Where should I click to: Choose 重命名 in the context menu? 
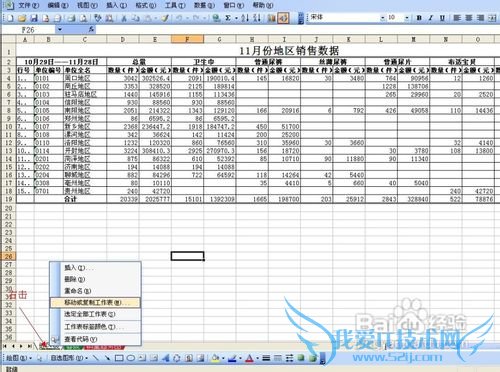pos(95,291)
